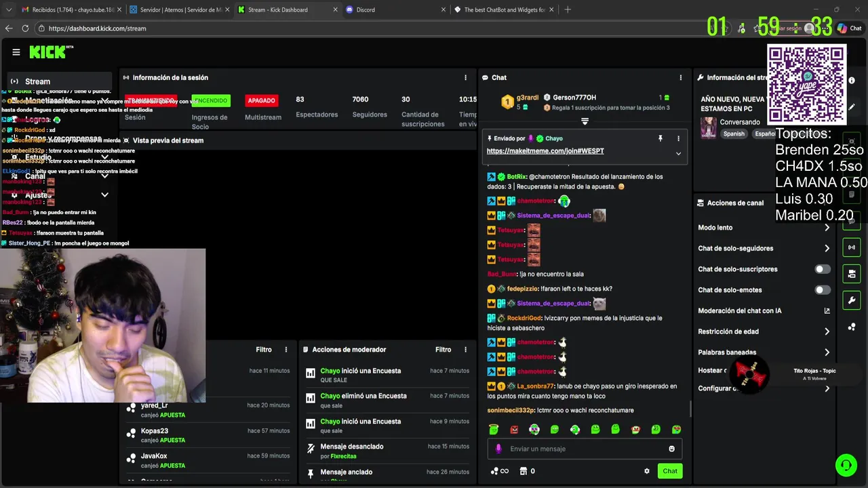The width and height of the screenshot is (868, 488).
Task: Click the ENCENDIDO Ingresos de Socio badge
Action: (211, 100)
